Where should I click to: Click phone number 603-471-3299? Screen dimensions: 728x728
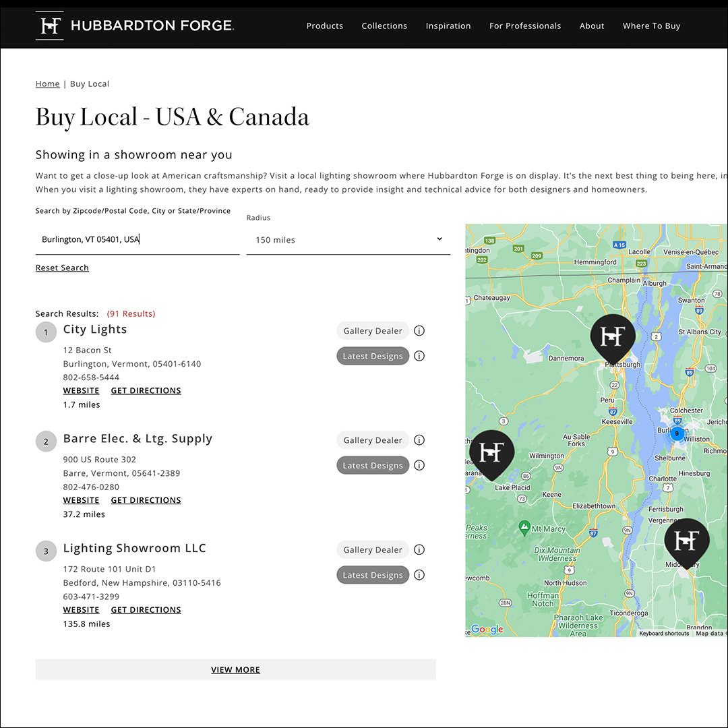pyautogui.click(x=91, y=597)
